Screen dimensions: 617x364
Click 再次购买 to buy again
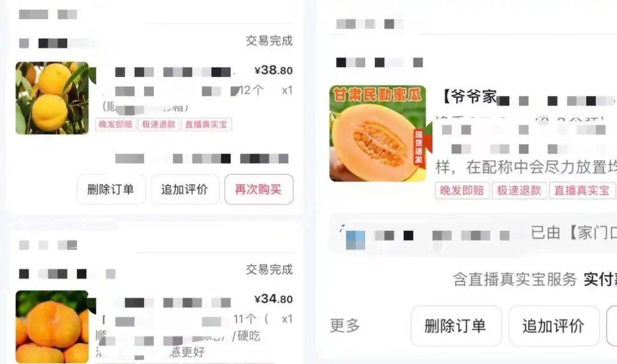[x=259, y=189]
